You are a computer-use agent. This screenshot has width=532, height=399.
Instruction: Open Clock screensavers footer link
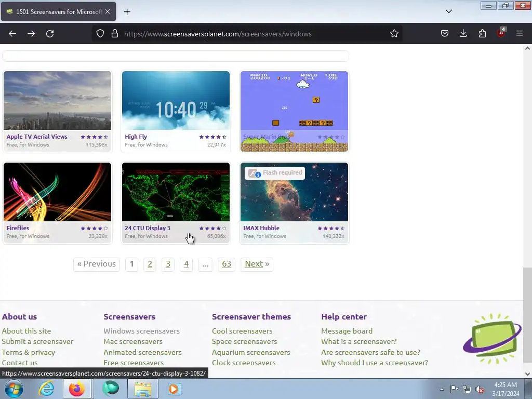pyautogui.click(x=244, y=363)
